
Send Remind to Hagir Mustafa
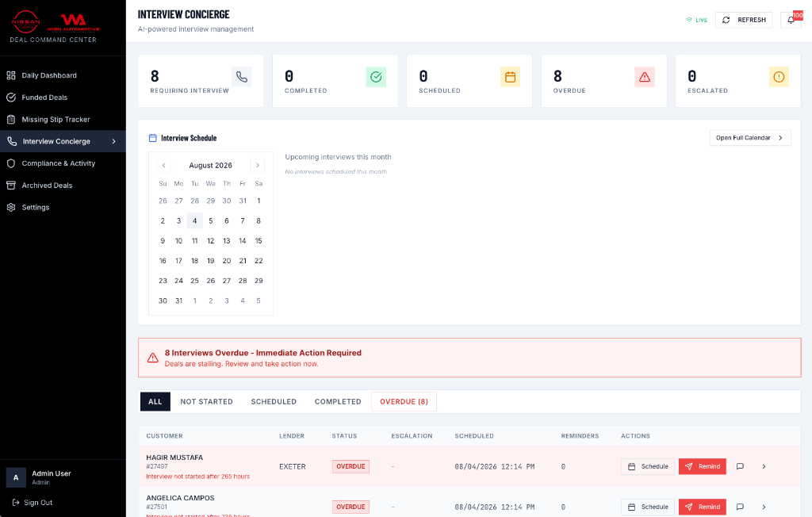(x=703, y=466)
